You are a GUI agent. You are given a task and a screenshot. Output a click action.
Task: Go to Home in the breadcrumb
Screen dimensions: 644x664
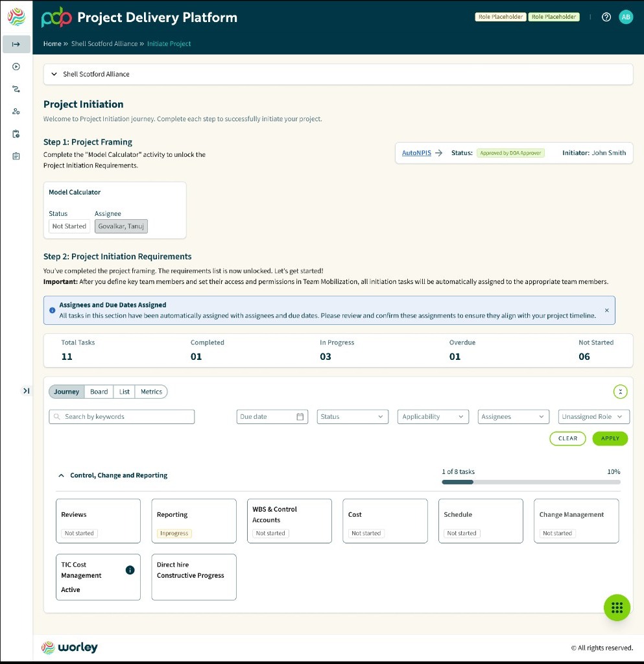(52, 43)
